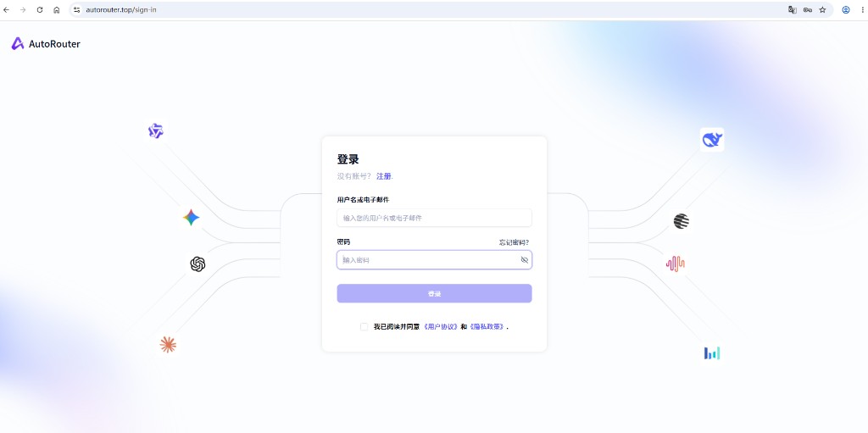The image size is (868, 433).
Task: Click the OpenAI knot logo icon
Action: tap(198, 264)
